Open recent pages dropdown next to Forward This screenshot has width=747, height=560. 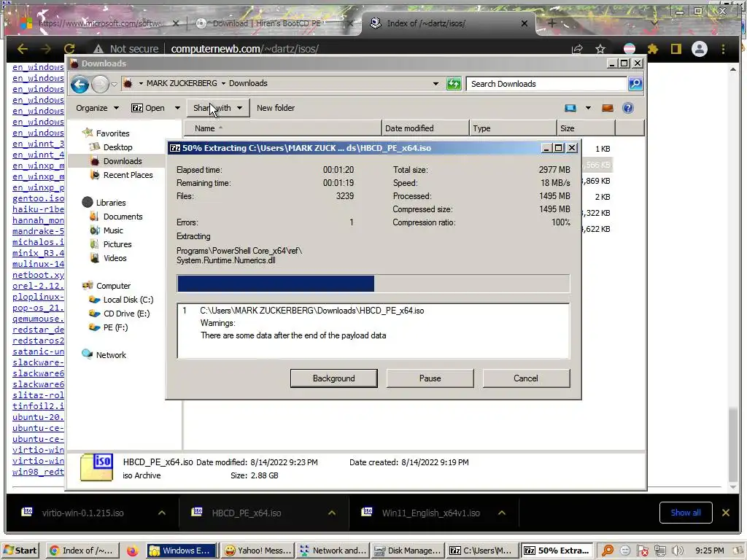coord(114,85)
